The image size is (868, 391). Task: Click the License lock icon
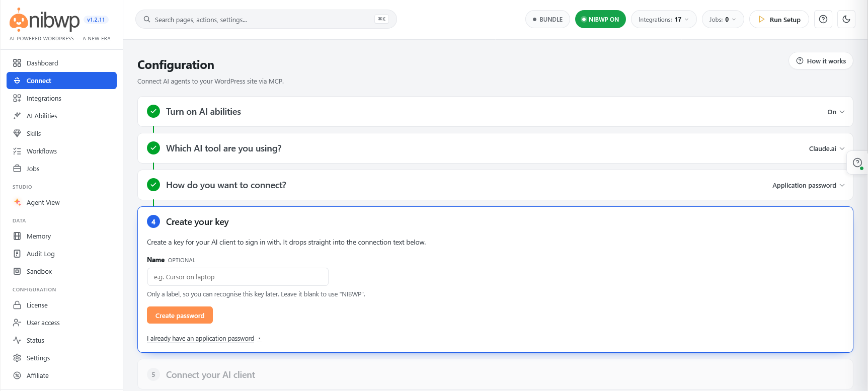tap(17, 305)
